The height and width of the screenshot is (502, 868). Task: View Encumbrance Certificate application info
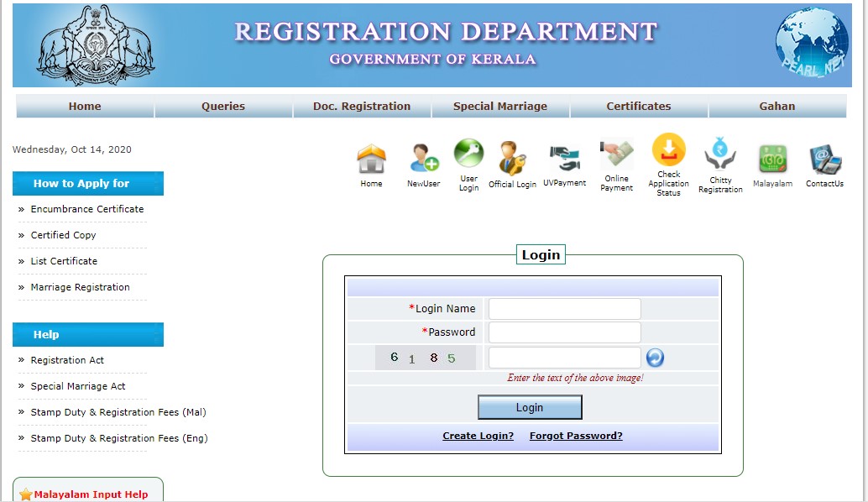click(87, 209)
